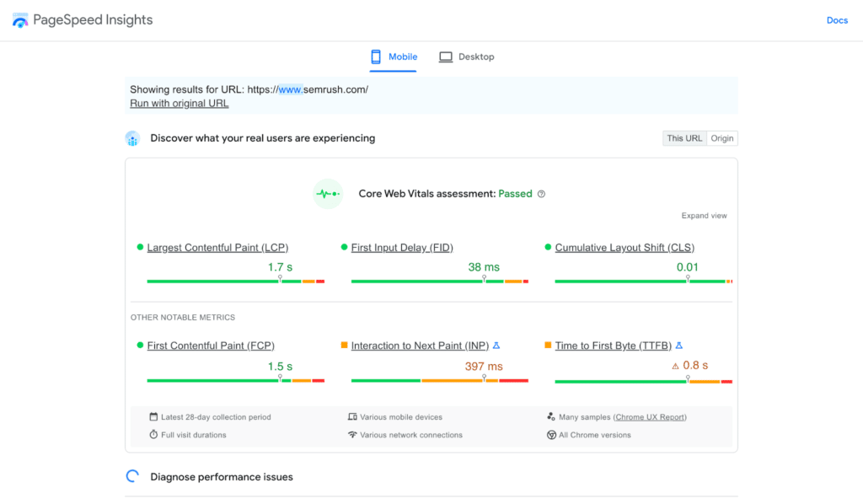
Task: Click the Showing results for URL text
Action: [x=249, y=89]
